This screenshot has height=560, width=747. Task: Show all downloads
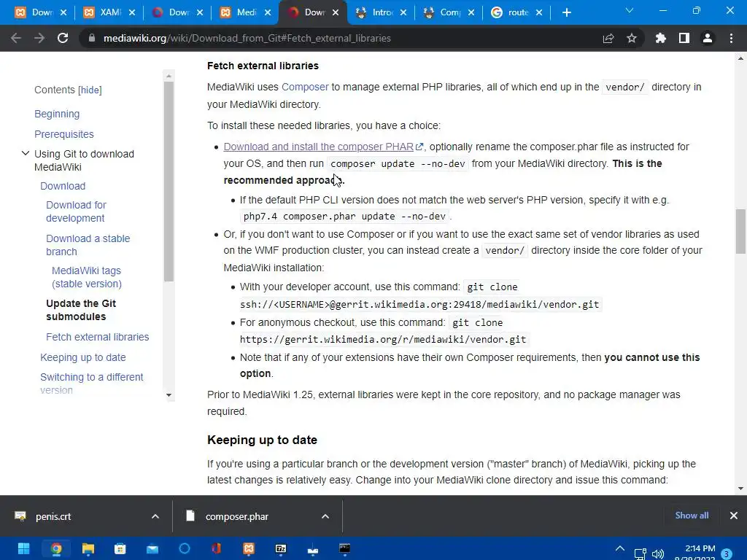(x=692, y=516)
